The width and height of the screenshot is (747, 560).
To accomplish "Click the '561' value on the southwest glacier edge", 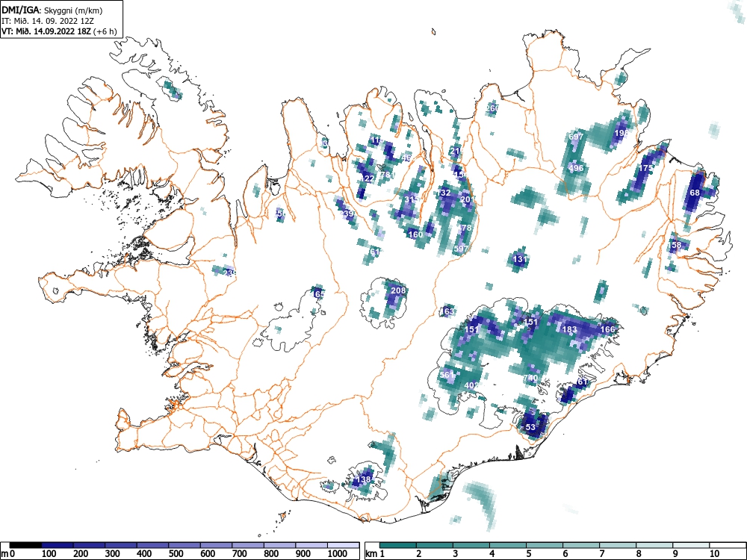I will [447, 375].
